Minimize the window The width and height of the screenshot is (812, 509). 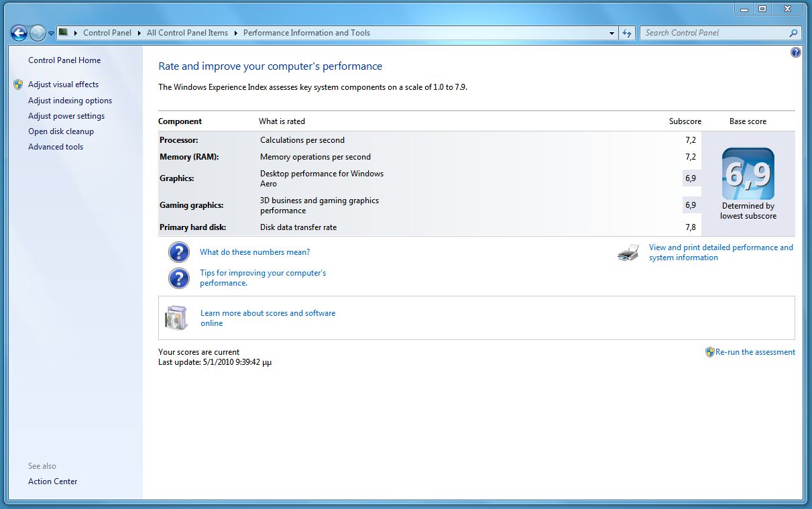tap(744, 9)
